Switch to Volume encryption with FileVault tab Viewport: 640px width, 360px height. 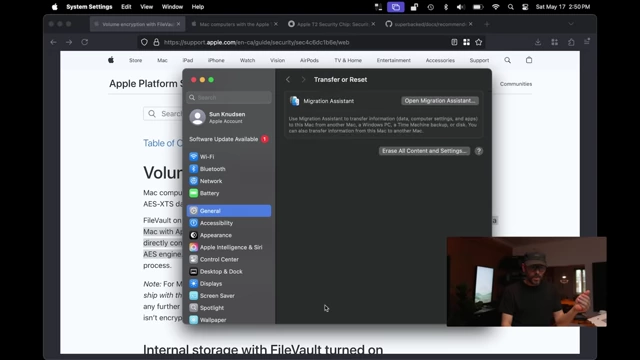[x=137, y=24]
